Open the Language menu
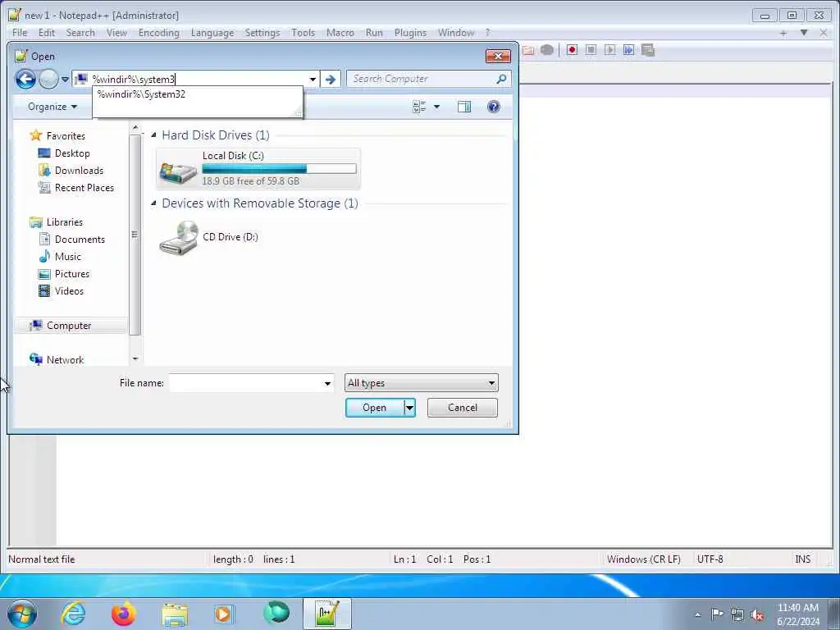 [212, 33]
